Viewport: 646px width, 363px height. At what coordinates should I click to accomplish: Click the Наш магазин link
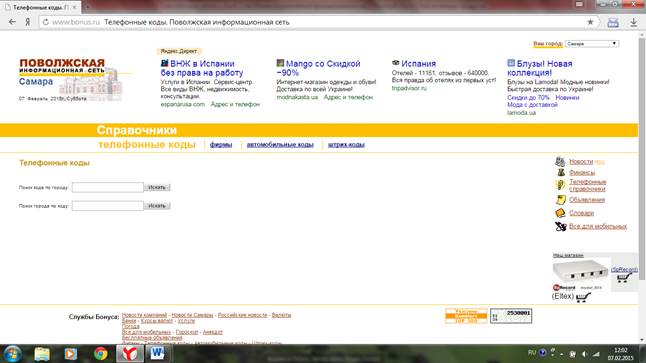(568, 255)
